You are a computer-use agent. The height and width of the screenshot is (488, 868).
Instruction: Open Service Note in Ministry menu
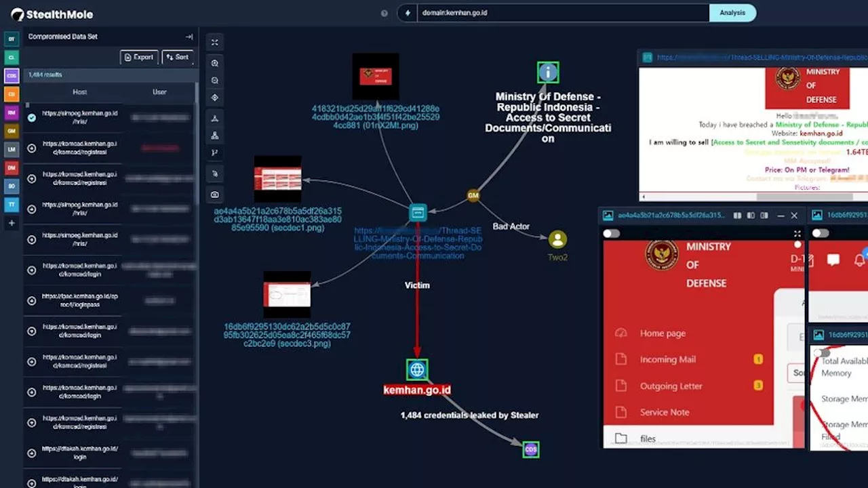click(x=664, y=412)
